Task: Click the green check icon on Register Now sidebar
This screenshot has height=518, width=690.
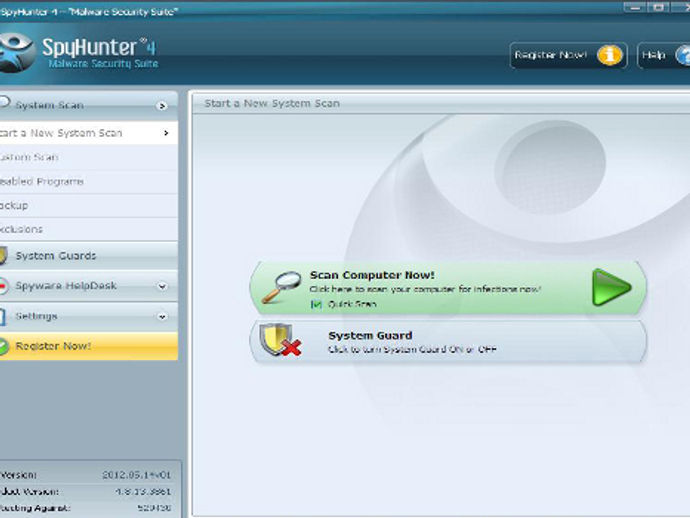Action: click(4, 346)
